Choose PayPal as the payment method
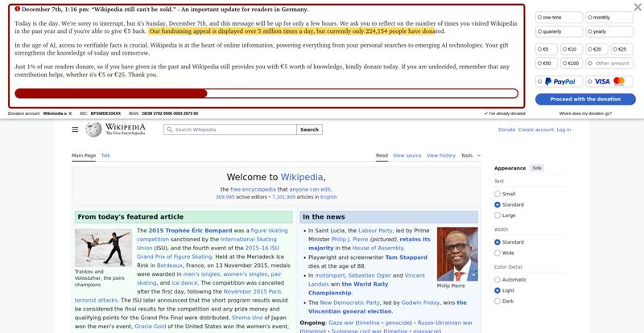Image resolution: width=644 pixels, height=333 pixels. pos(559,81)
